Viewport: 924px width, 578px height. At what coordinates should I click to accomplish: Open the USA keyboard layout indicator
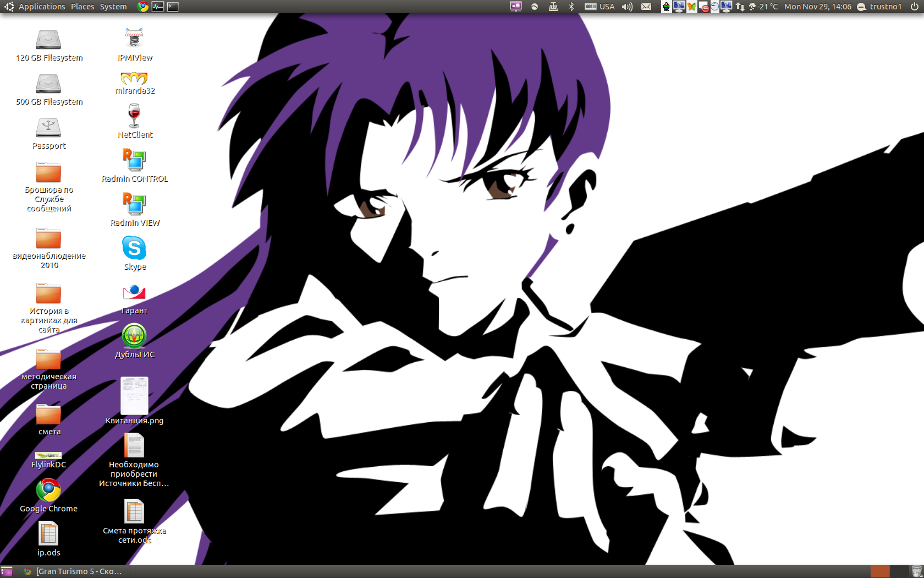pyautogui.click(x=600, y=7)
